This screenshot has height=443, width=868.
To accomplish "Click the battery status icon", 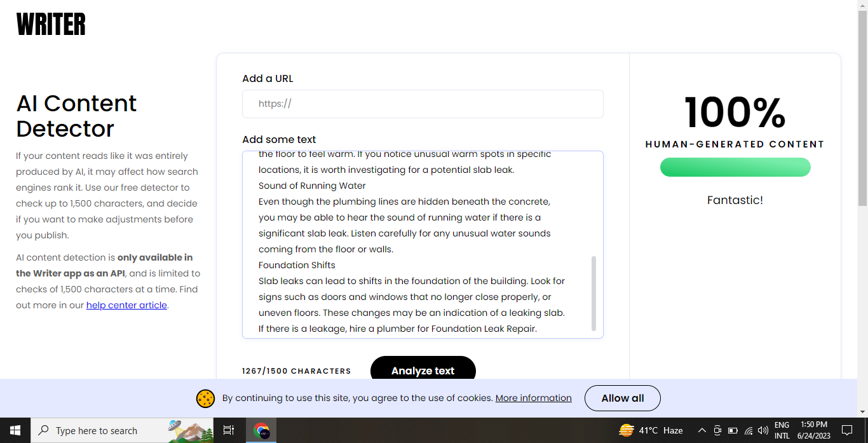I will point(733,430).
